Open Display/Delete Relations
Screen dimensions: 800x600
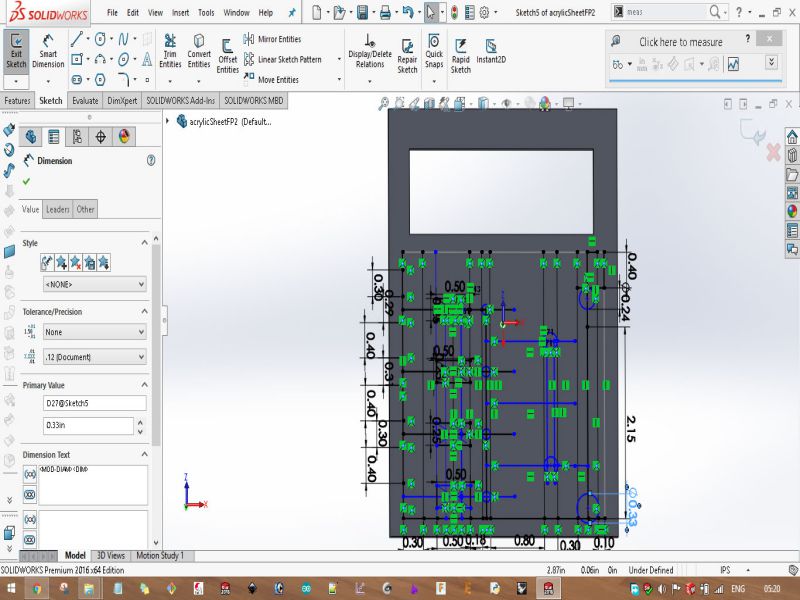pyautogui.click(x=369, y=56)
